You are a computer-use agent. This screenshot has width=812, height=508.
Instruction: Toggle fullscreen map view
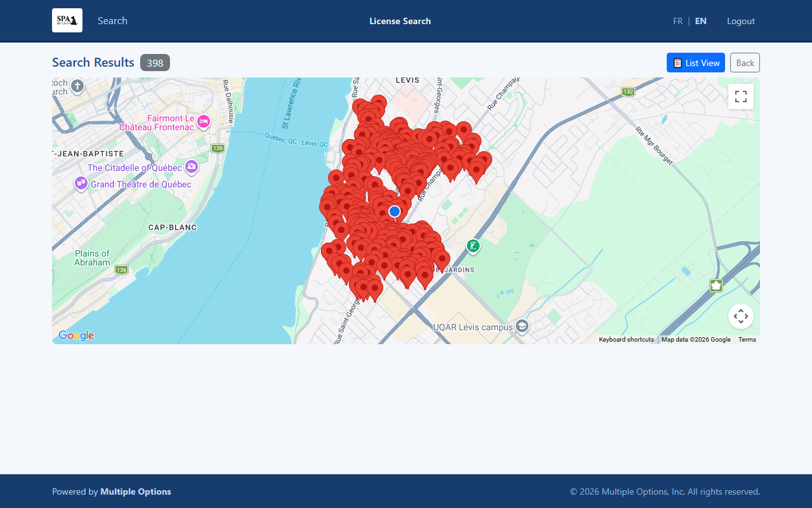pyautogui.click(x=741, y=97)
